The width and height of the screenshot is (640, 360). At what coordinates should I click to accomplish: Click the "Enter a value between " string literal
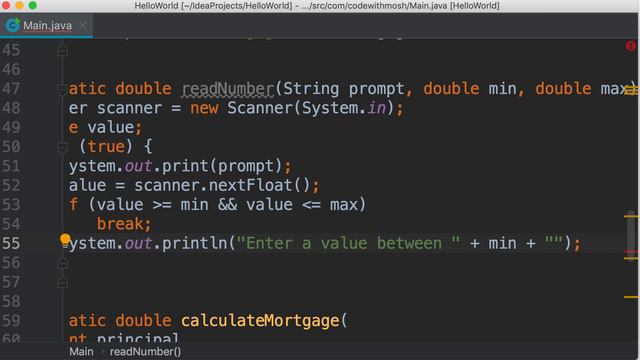click(x=348, y=243)
